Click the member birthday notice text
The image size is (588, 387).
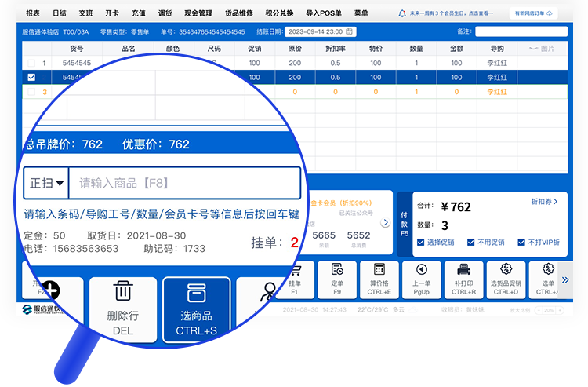tap(451, 13)
